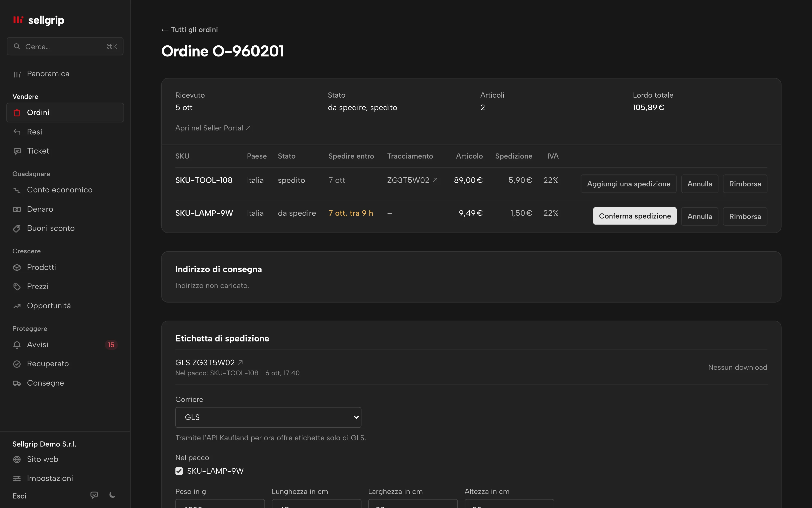Viewport: 812px width, 508px height.
Task: Click the Lordo totale value 105,89 €
Action: tap(649, 108)
